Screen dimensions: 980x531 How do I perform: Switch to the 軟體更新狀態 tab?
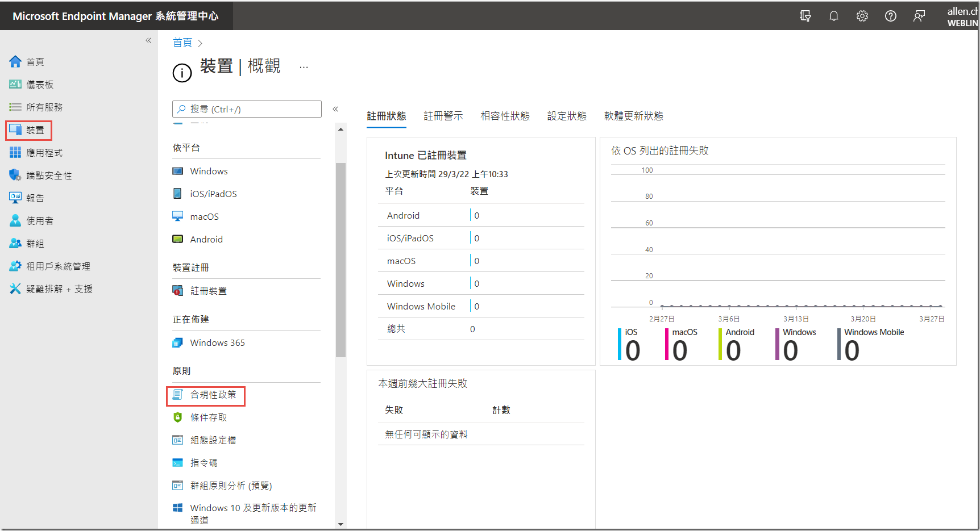coord(634,116)
